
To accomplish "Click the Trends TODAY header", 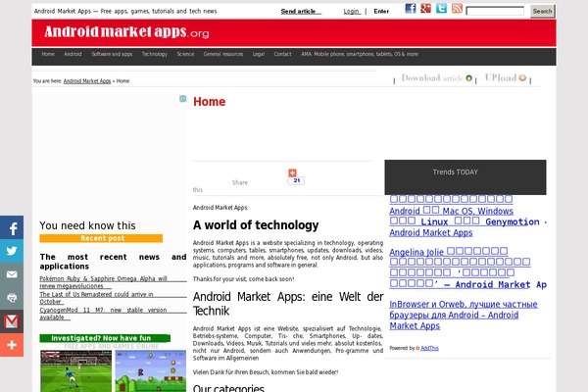I will (x=465, y=177).
